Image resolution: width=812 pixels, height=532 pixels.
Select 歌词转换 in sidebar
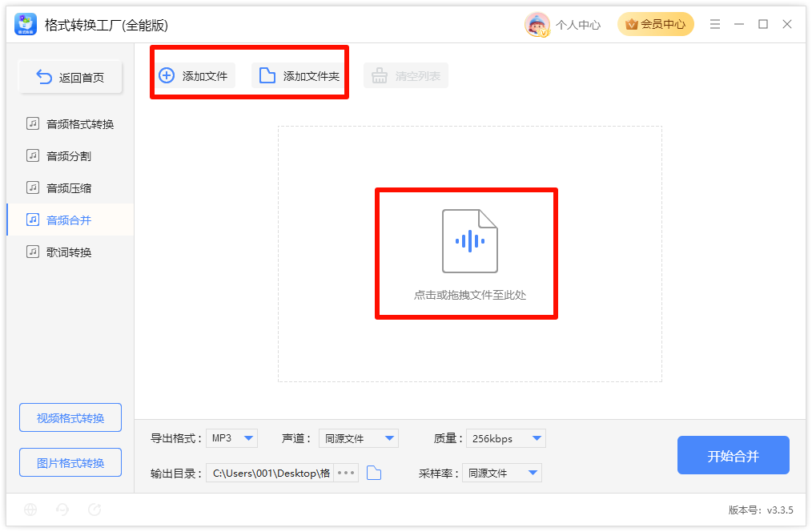coord(70,252)
